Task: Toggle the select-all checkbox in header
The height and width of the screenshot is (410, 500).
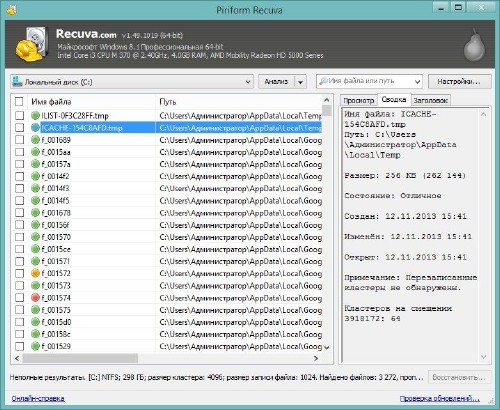Action: 19,102
